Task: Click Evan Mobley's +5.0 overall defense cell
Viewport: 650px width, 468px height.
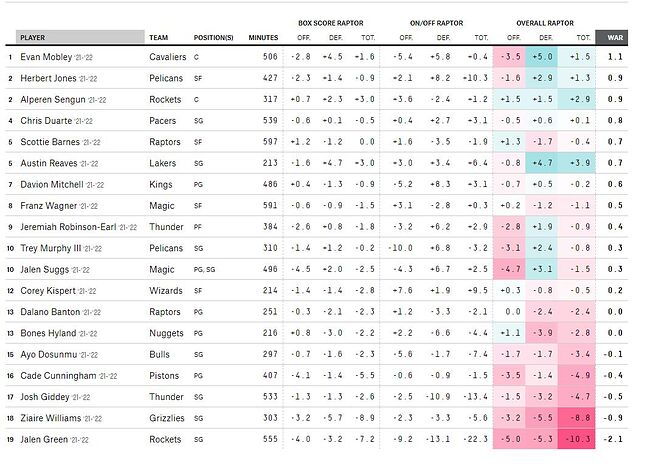Action: [544, 57]
